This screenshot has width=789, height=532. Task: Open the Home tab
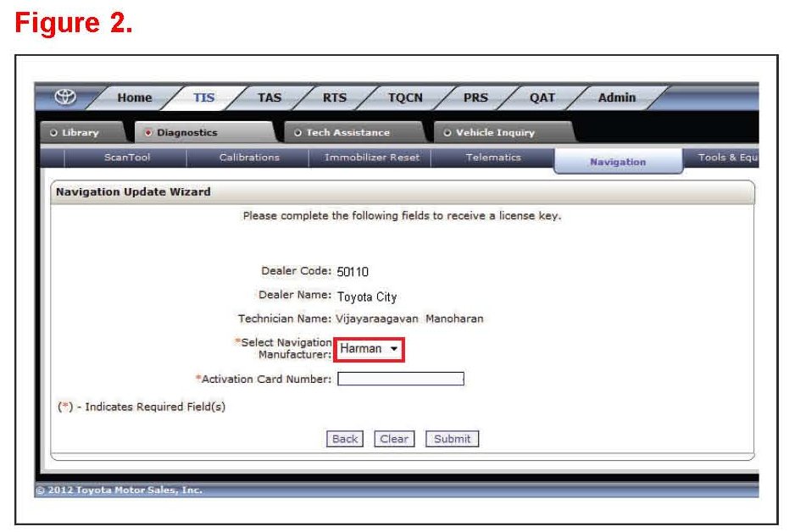(134, 97)
